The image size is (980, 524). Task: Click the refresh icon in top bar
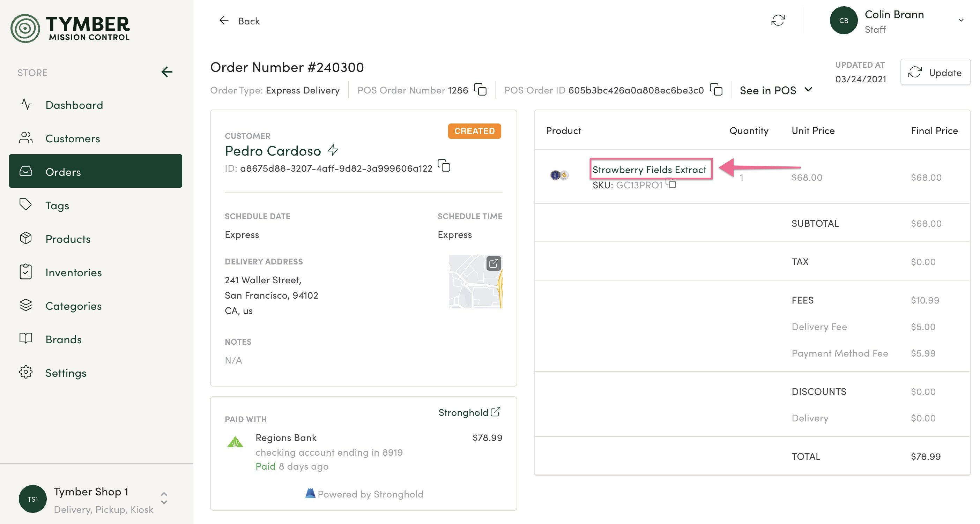pyautogui.click(x=778, y=20)
